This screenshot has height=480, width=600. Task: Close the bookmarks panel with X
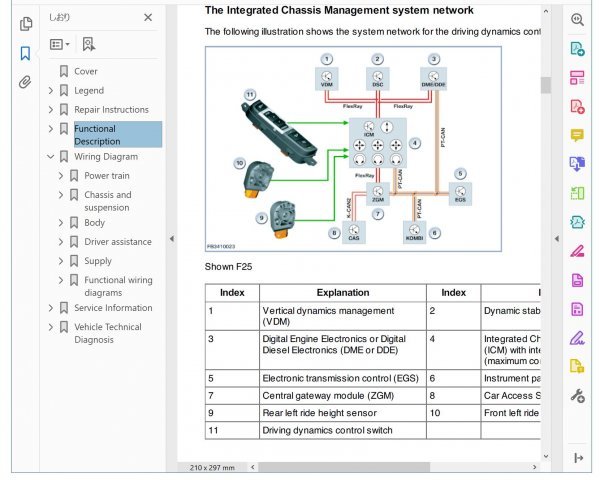pyautogui.click(x=148, y=17)
